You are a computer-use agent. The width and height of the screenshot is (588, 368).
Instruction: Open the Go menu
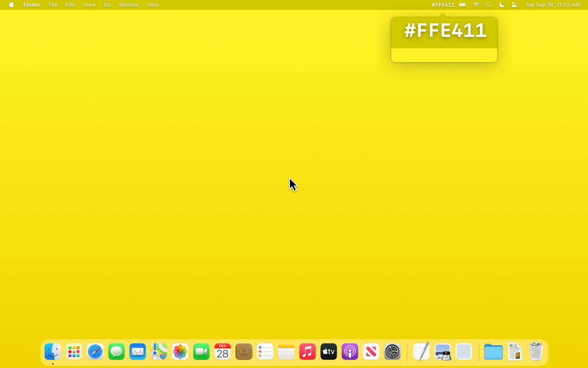coord(107,5)
